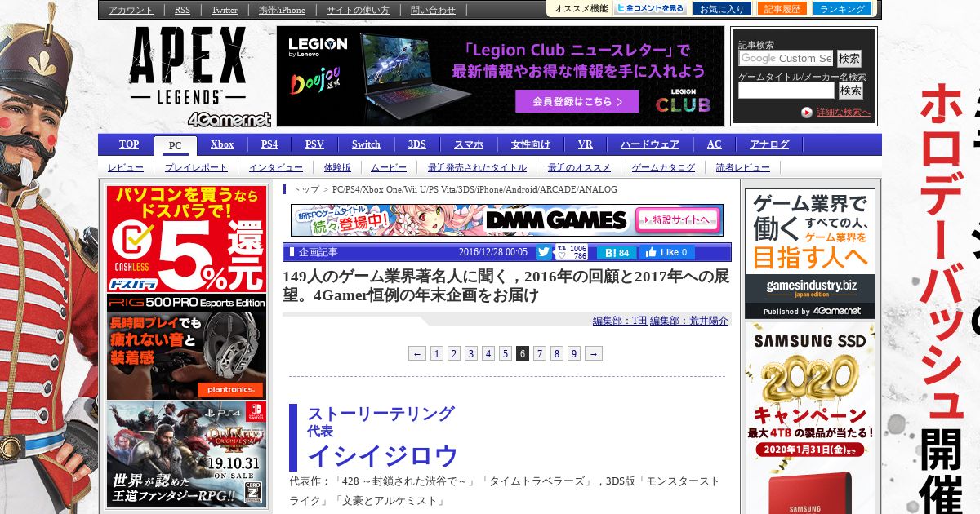Select the アナログ navigation tab
Viewport: 980px width, 514px height.
769,144
